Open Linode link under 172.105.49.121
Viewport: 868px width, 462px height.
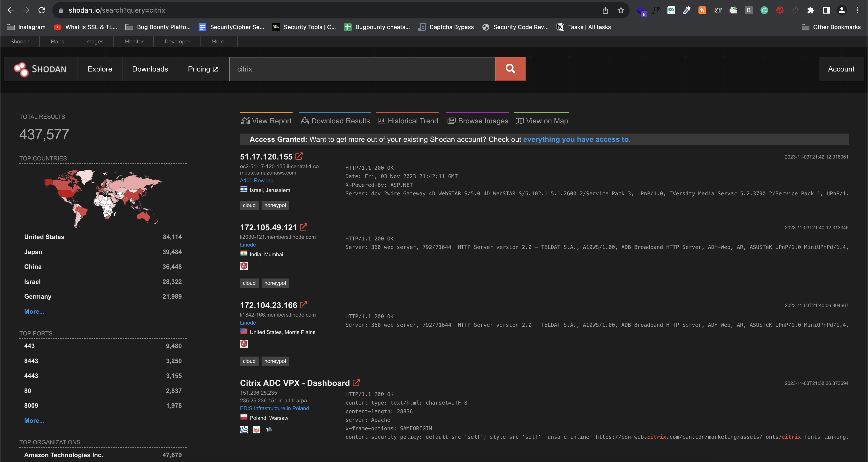tap(248, 245)
